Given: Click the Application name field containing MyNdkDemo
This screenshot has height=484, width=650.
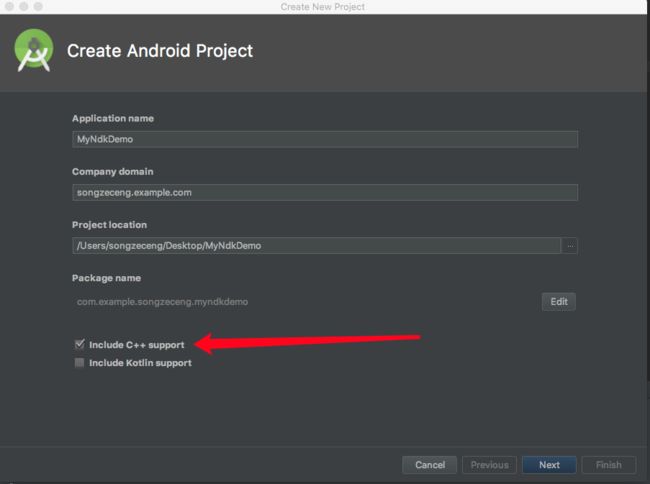Looking at the screenshot, I should pyautogui.click(x=325, y=139).
